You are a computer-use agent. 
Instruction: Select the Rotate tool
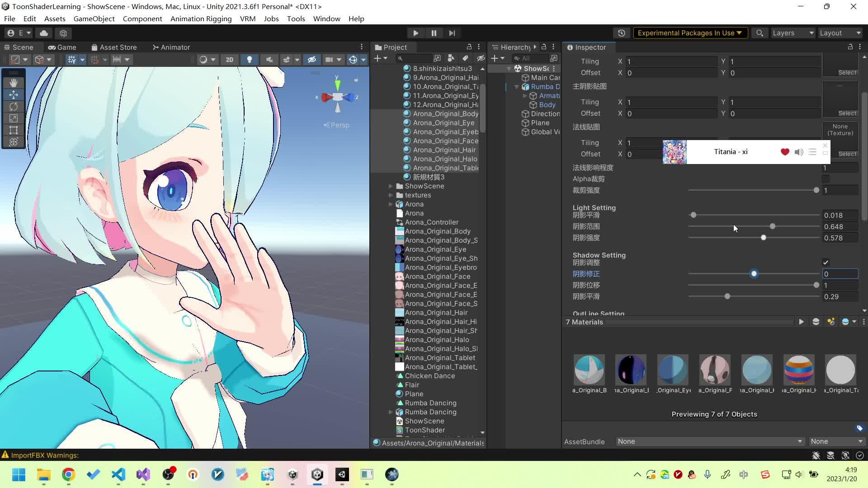14,107
